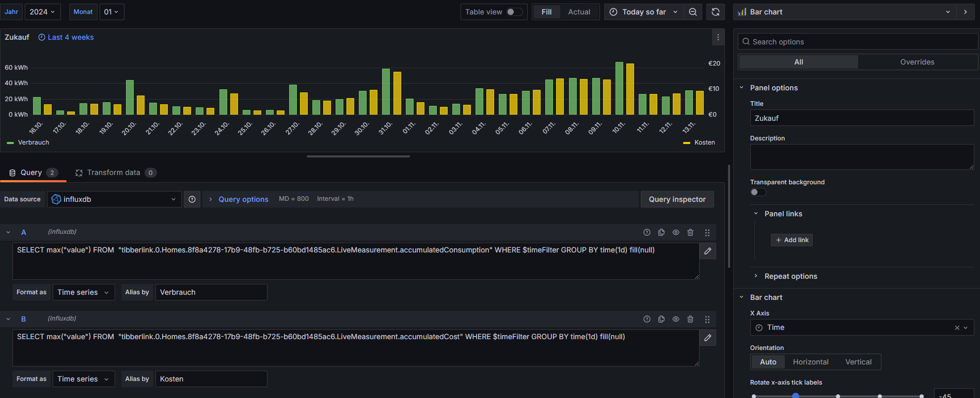Collapse query A row
Screen dimensions: 980x398
point(8,232)
